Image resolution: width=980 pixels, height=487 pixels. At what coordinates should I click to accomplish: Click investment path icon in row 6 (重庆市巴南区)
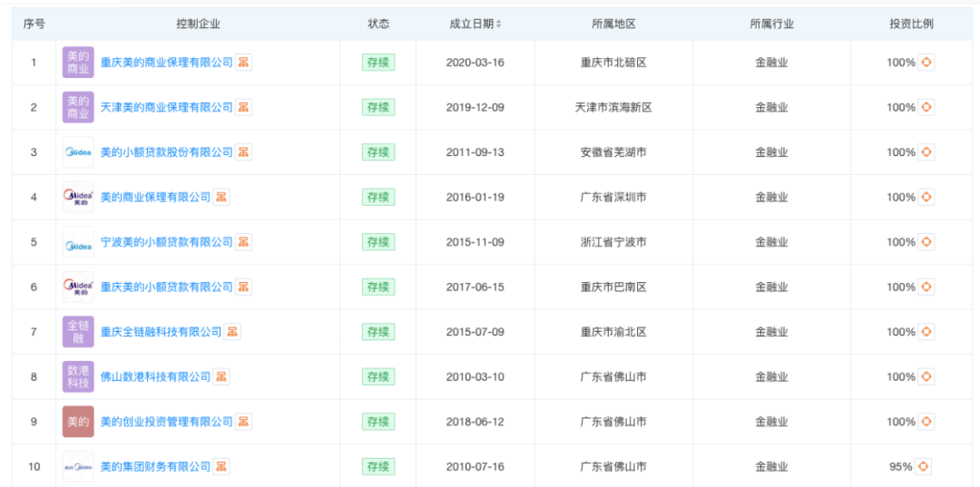click(926, 287)
